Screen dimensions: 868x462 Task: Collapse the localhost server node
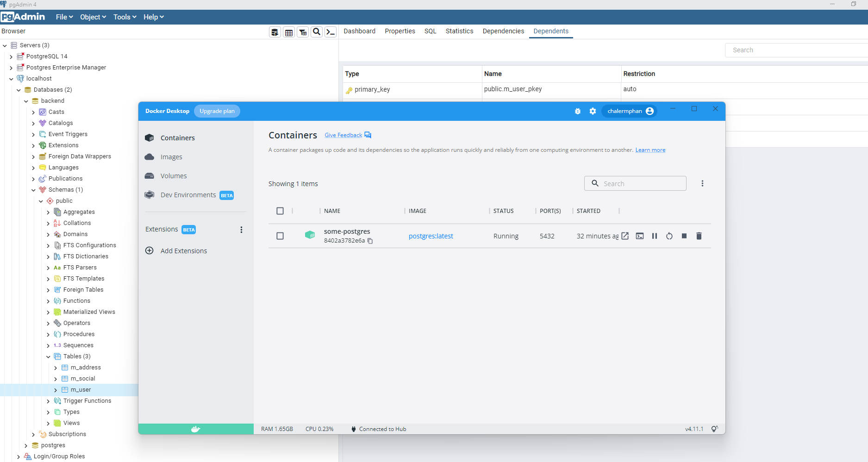[x=11, y=79]
